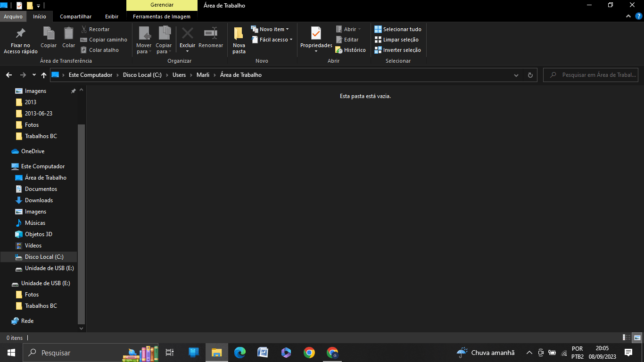Click the Histórico icon in the Abrir group

(x=339, y=50)
